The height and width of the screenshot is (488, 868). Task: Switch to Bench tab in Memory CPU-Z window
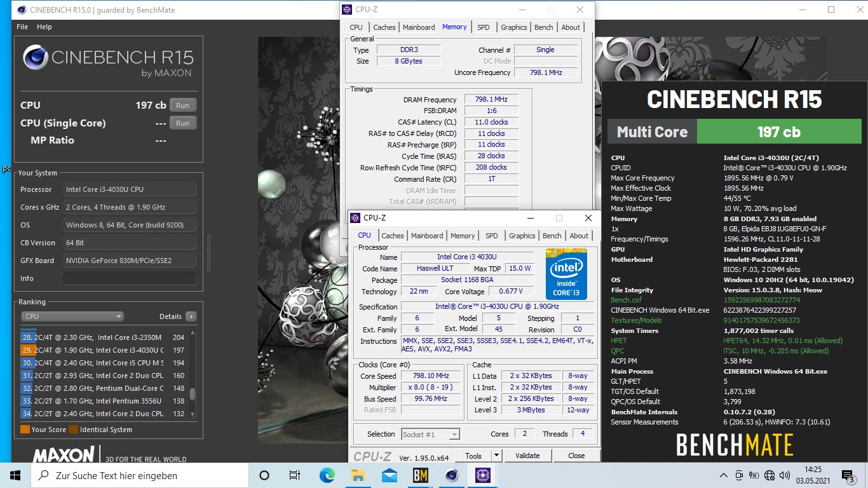tap(544, 27)
